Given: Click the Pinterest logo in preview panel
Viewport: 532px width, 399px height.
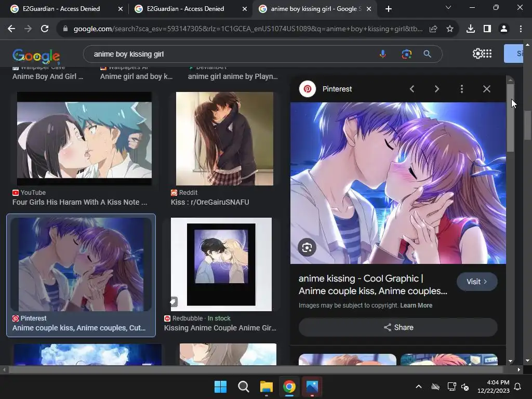Looking at the screenshot, I should (x=308, y=89).
